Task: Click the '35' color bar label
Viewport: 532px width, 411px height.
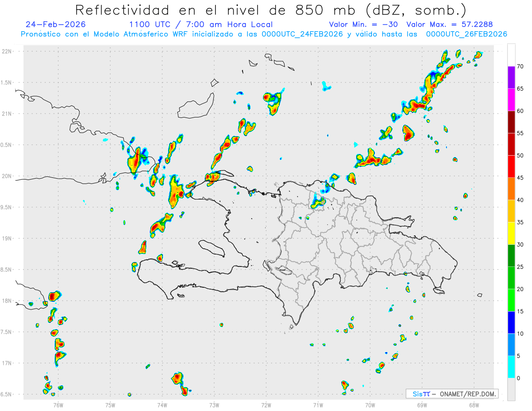Action: pyautogui.click(x=520, y=222)
